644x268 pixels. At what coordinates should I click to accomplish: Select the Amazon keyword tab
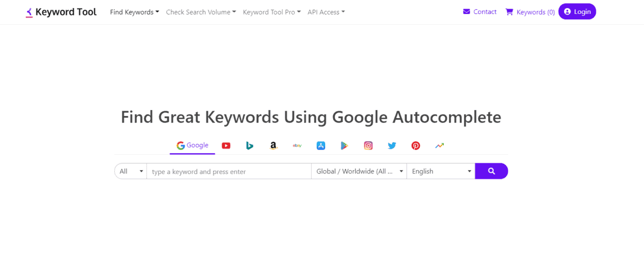click(x=273, y=146)
